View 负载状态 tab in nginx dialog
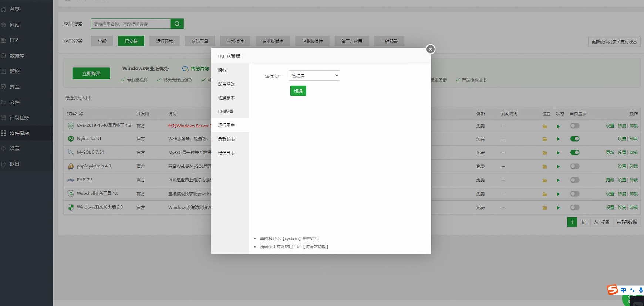The height and width of the screenshot is (306, 644). [x=230, y=139]
